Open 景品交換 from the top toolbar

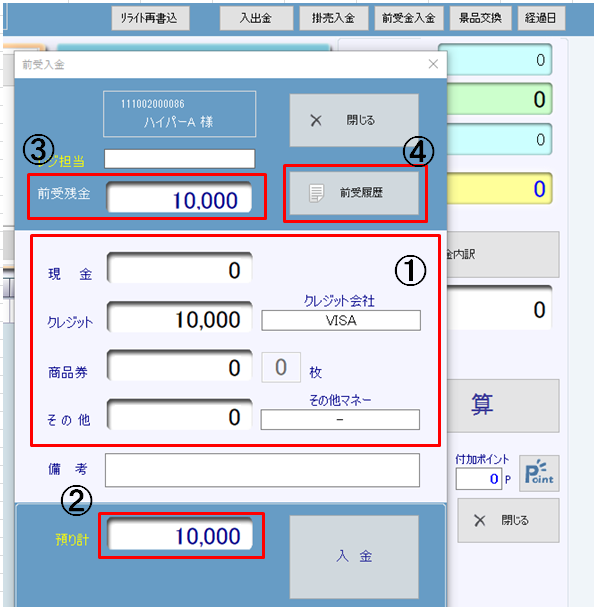(480, 18)
